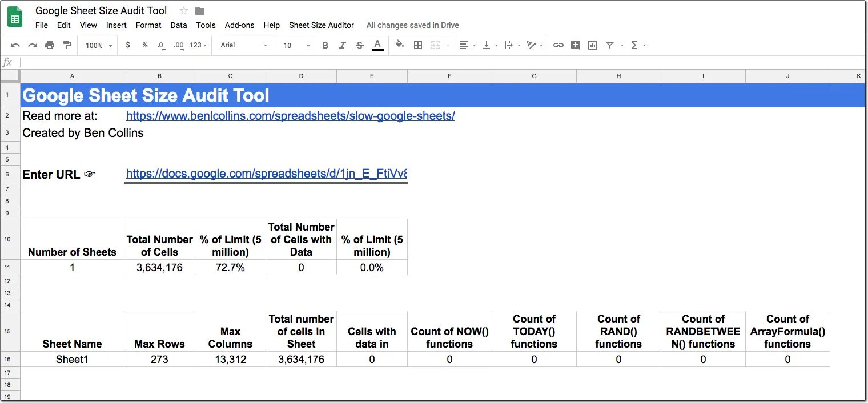This screenshot has width=868, height=403.
Task: Select the Max Rows value 273
Action: point(159,359)
